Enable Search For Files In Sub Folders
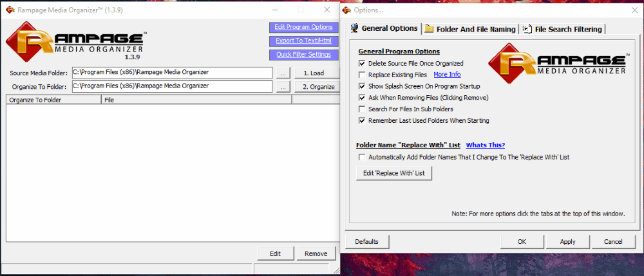This screenshot has height=276, width=644. click(362, 109)
